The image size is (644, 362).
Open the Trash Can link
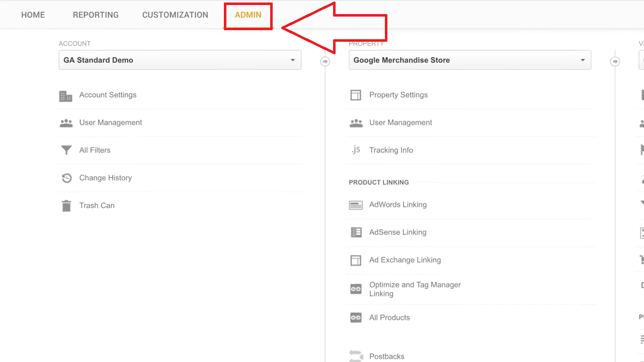[x=97, y=206]
